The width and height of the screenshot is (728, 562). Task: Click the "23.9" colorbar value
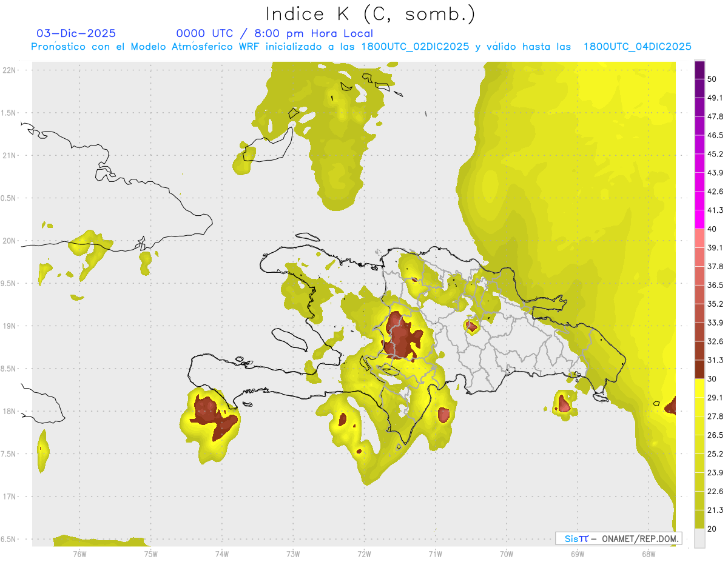715,473
